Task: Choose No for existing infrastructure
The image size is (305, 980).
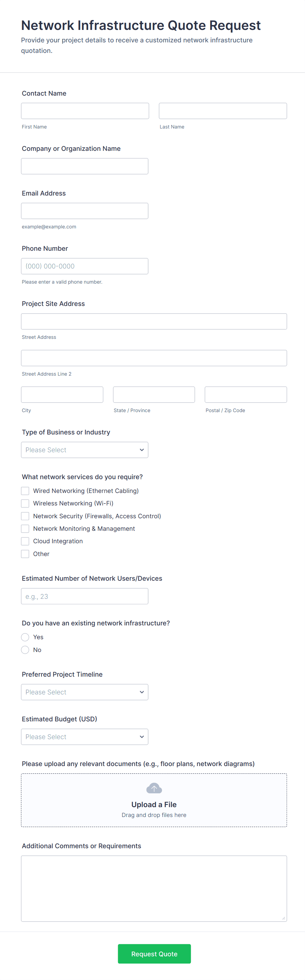Action: 25,650
